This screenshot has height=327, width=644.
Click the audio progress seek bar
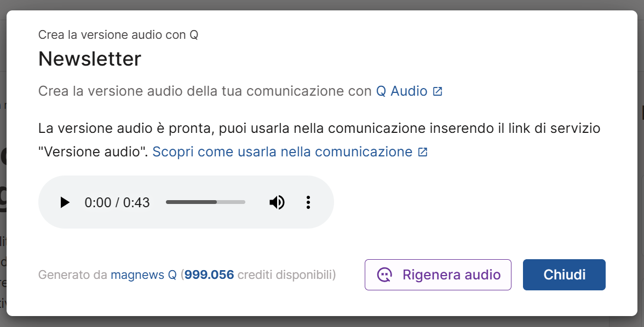coord(205,202)
